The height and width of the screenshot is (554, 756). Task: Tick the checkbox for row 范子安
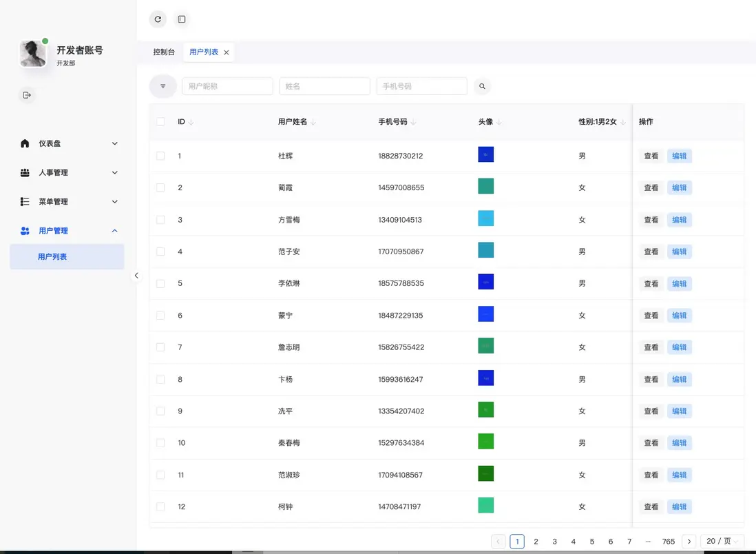(x=160, y=252)
